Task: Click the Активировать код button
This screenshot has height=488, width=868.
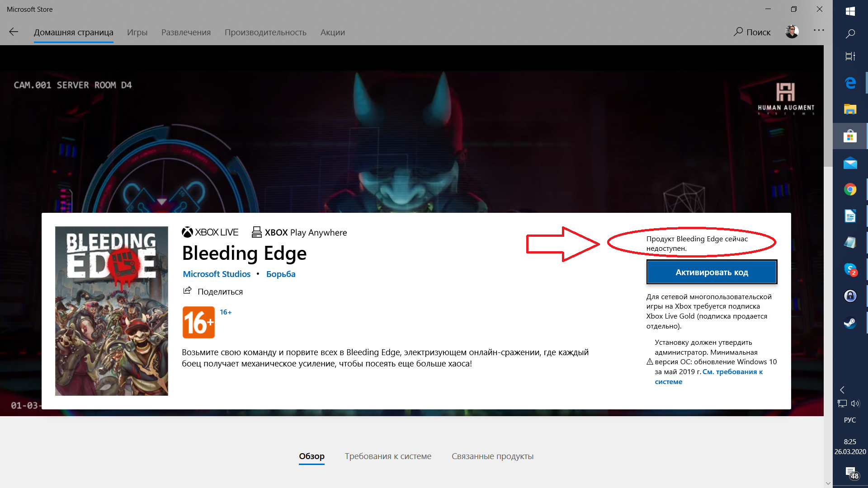Action: point(712,272)
